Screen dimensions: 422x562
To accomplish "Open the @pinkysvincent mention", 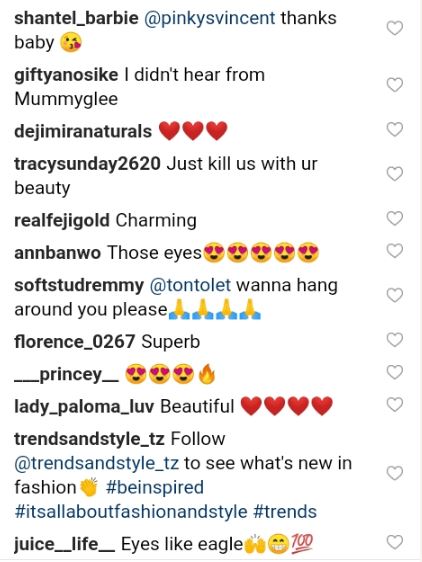I will [209, 18].
